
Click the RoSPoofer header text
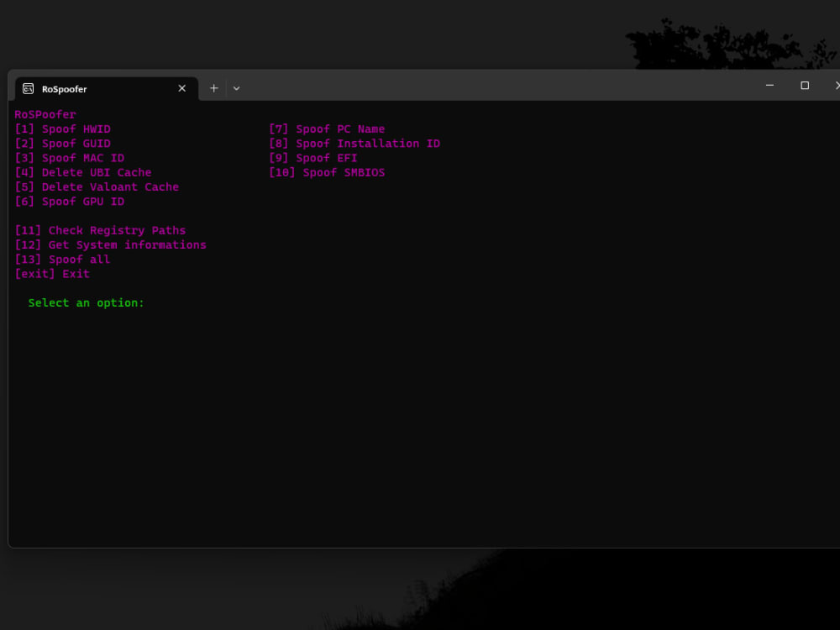point(45,114)
